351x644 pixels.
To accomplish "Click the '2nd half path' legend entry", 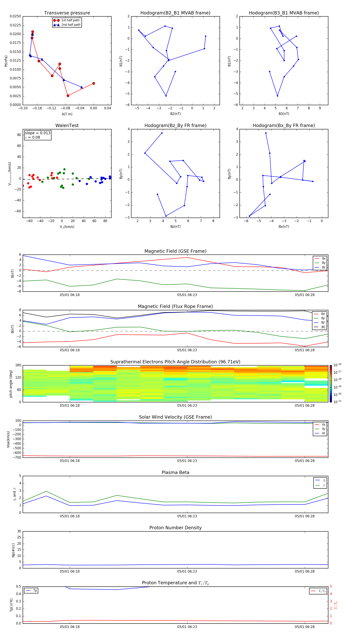I will coord(67,25).
